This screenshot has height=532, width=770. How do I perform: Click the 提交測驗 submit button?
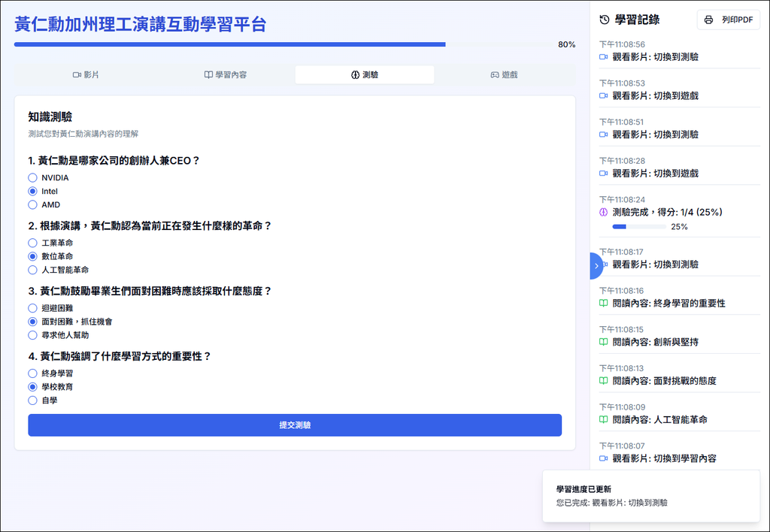(295, 425)
